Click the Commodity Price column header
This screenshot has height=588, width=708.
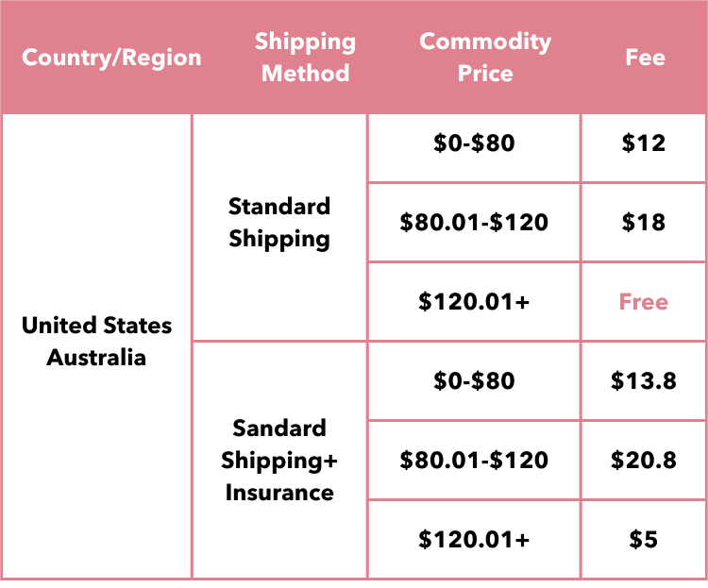click(x=485, y=58)
